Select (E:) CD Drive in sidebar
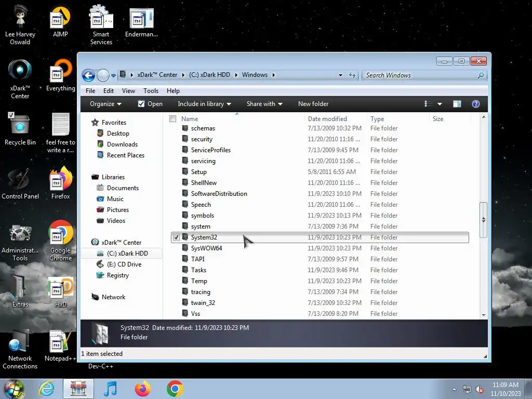This screenshot has width=532, height=399. (124, 264)
